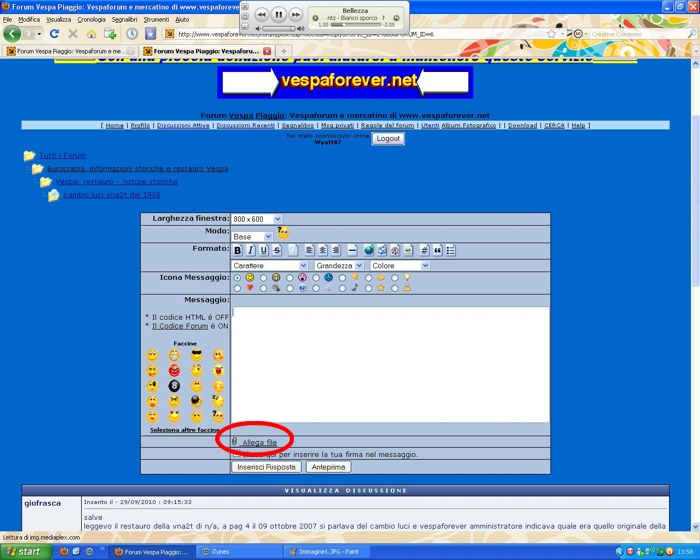The height and width of the screenshot is (560, 700).
Task: Skip to next track in mini player
Action: point(296,15)
